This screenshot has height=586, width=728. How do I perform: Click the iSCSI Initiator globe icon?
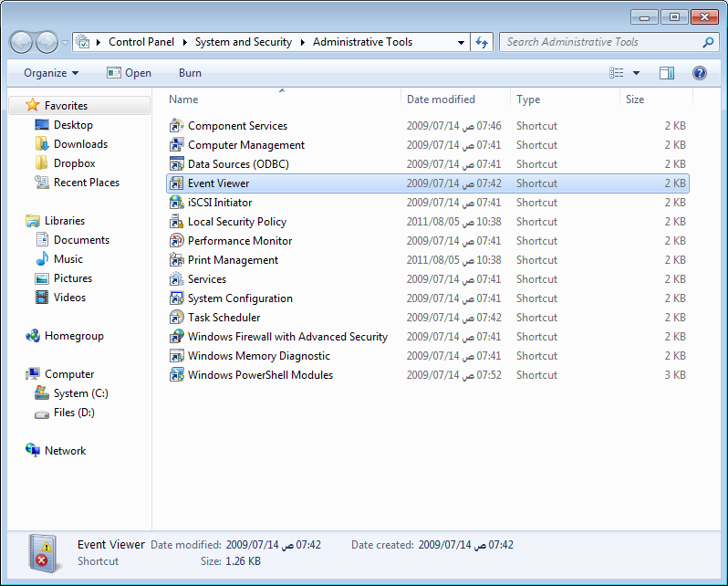pyautogui.click(x=177, y=203)
